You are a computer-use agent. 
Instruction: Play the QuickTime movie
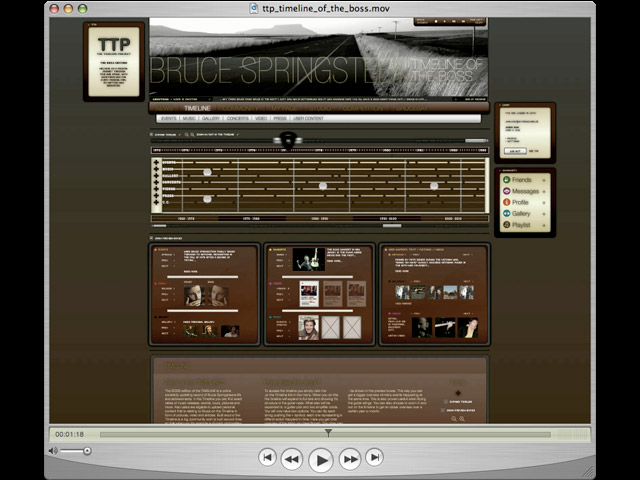321,460
